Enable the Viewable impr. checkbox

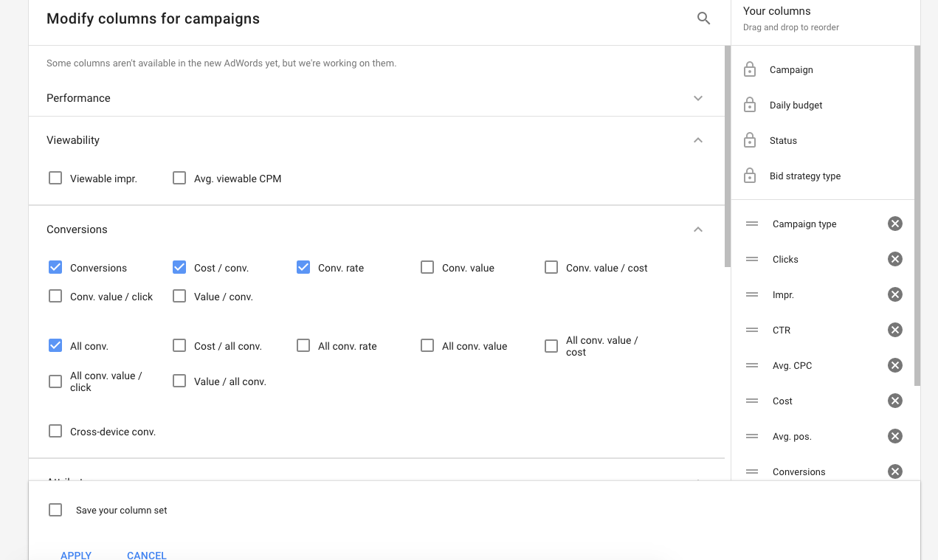tap(55, 178)
